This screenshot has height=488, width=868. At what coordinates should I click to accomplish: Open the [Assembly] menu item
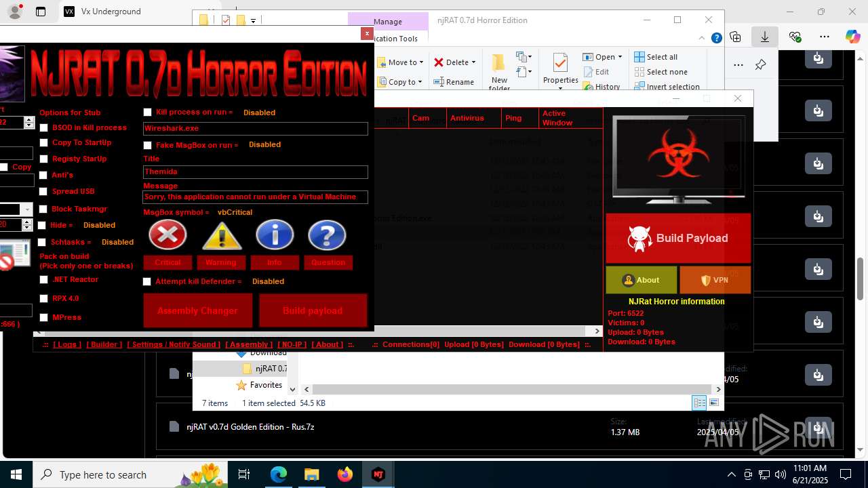[x=249, y=344]
